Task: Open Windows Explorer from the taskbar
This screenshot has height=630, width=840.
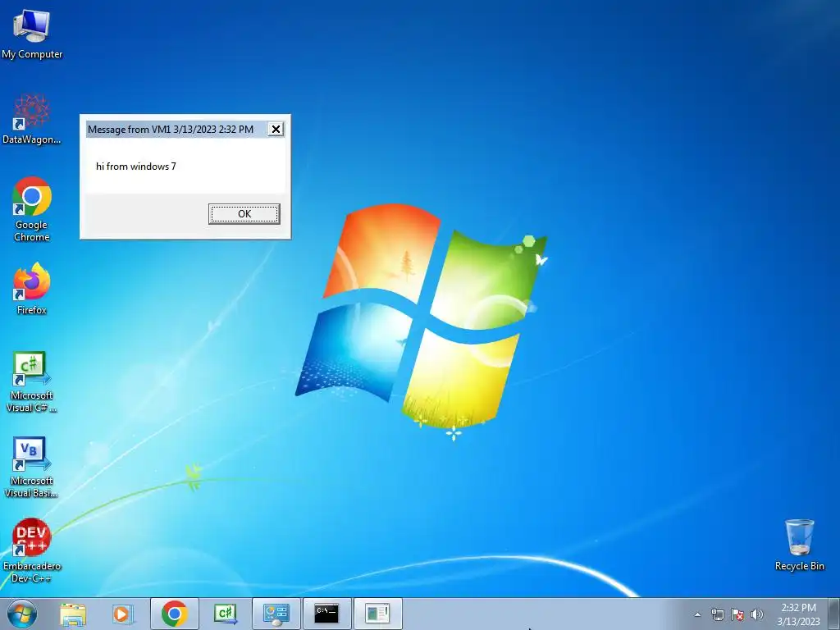Action: (73, 614)
